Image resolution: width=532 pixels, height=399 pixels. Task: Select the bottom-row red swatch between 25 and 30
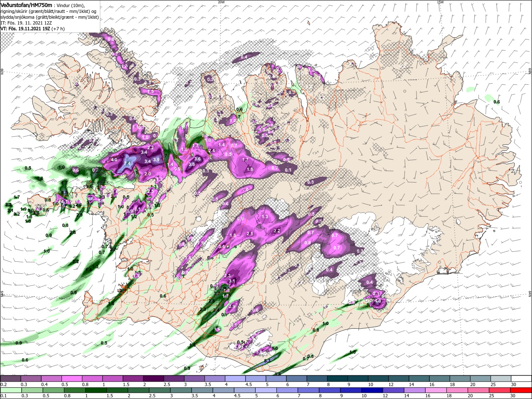(499, 390)
